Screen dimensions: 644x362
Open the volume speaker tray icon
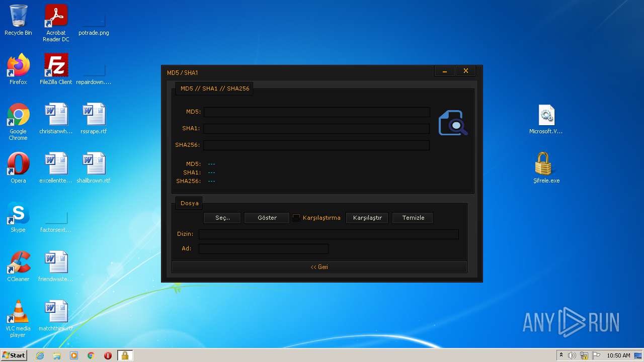pos(572,355)
